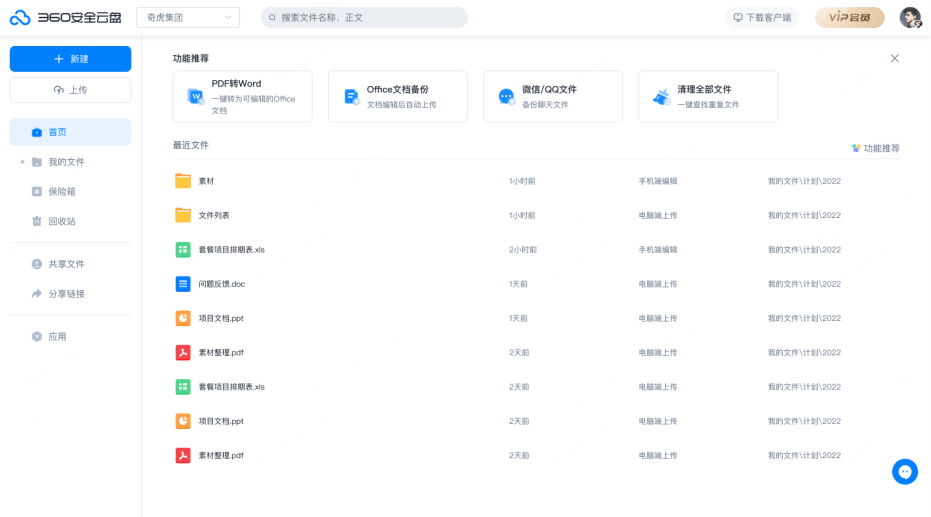931x517 pixels.
Task: Click the Office文档备份 icon
Action: click(352, 97)
